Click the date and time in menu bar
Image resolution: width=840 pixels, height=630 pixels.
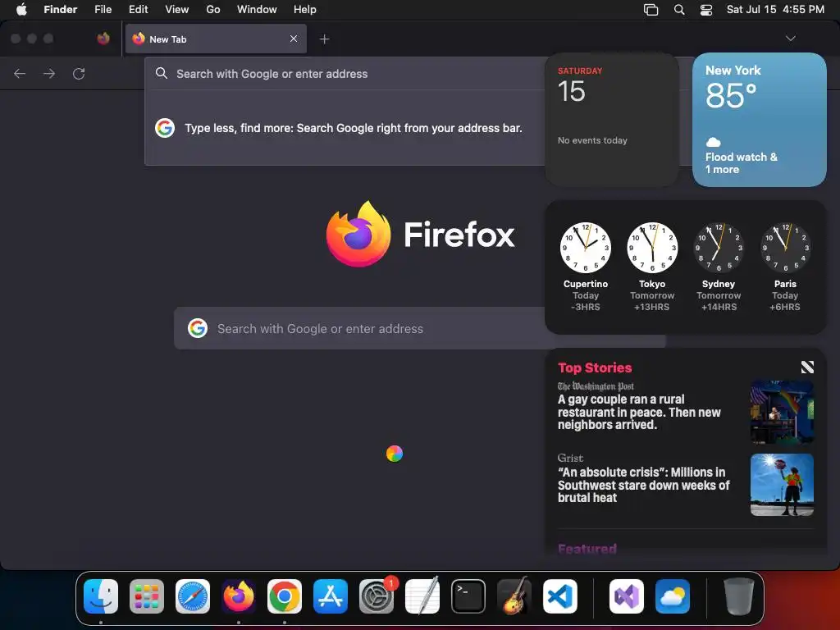[775, 10]
